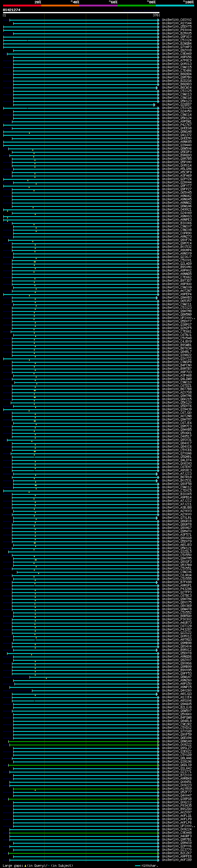Select hit label UniRef100_Q9SV31
The image size is (197, 868).
(x=177, y=440)
